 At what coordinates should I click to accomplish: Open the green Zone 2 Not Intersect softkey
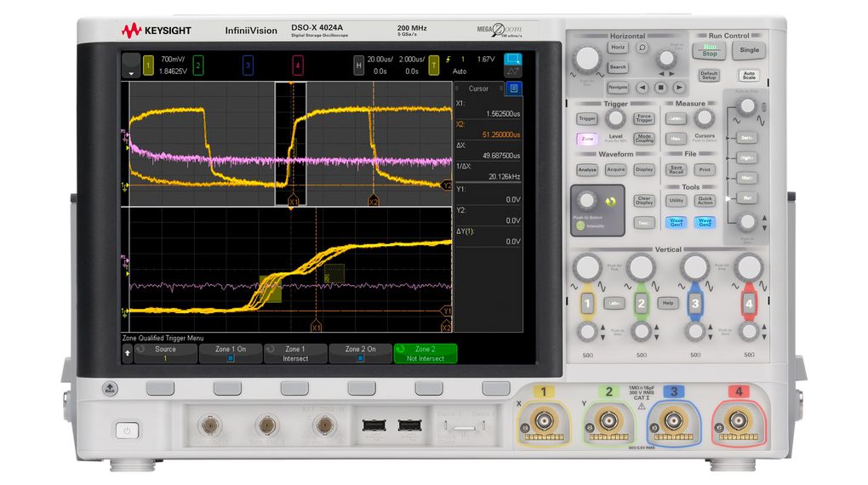pyautogui.click(x=425, y=353)
